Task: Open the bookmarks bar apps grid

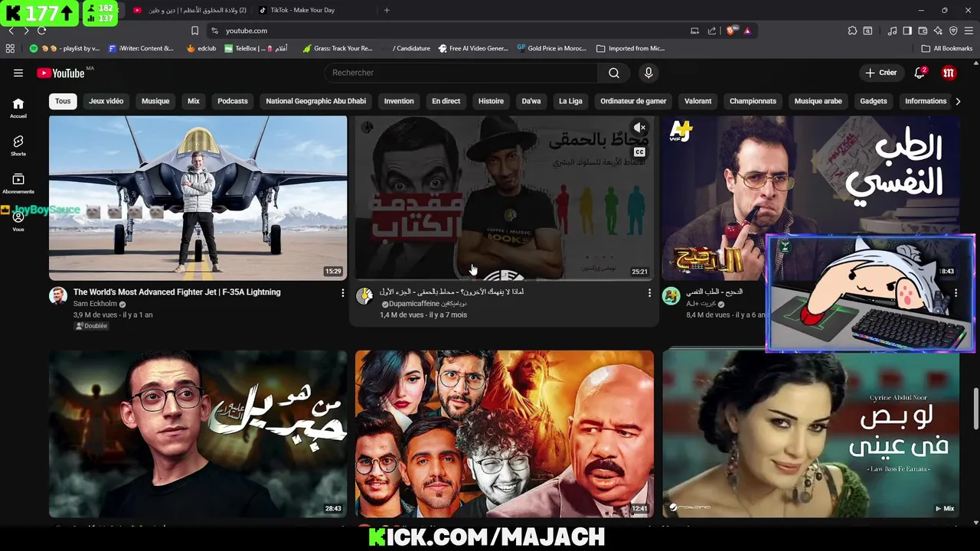Action: point(10,48)
